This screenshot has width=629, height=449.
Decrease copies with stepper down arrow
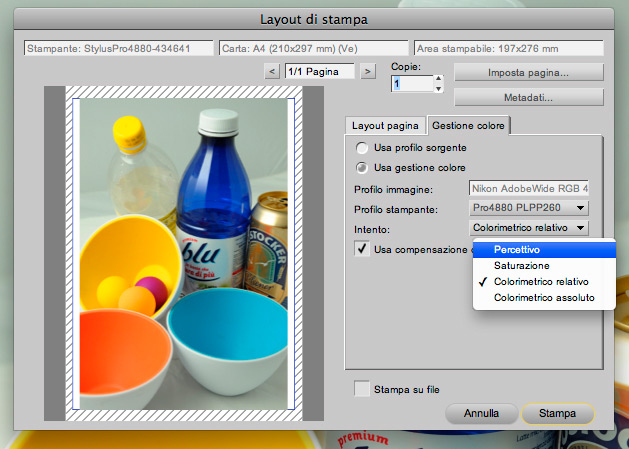point(438,88)
